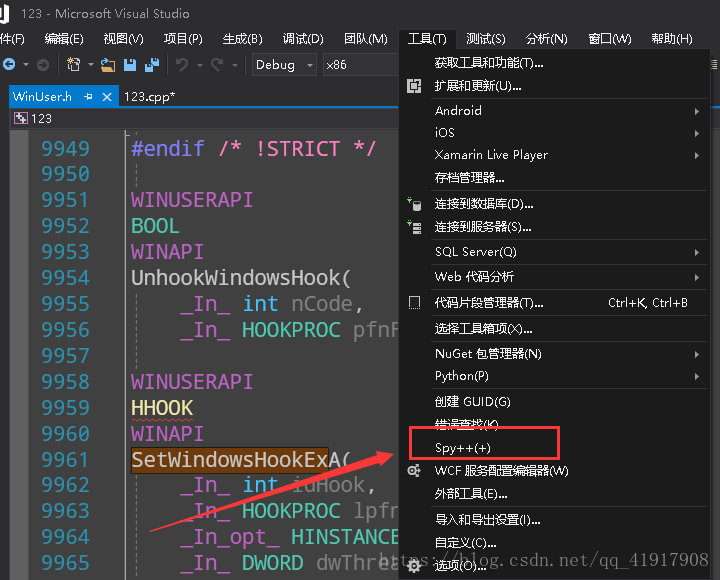Open the 项目(P) menu
The height and width of the screenshot is (580, 720).
tap(183, 39)
